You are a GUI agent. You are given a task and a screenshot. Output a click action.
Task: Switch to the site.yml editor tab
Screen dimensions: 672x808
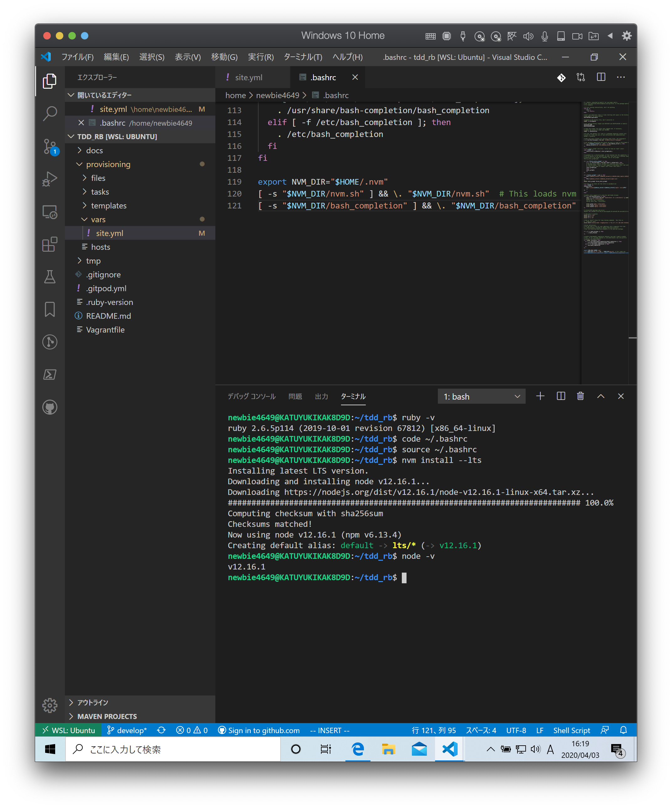coord(248,77)
